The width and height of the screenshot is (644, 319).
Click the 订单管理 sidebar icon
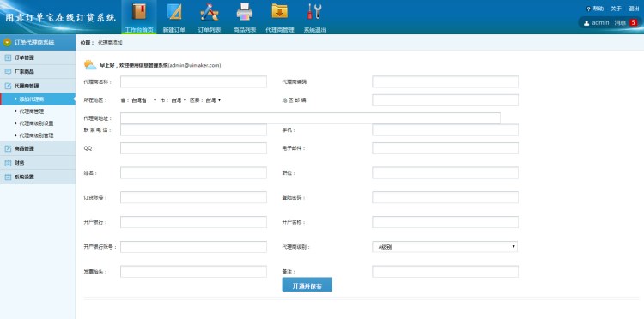[x=8, y=57]
